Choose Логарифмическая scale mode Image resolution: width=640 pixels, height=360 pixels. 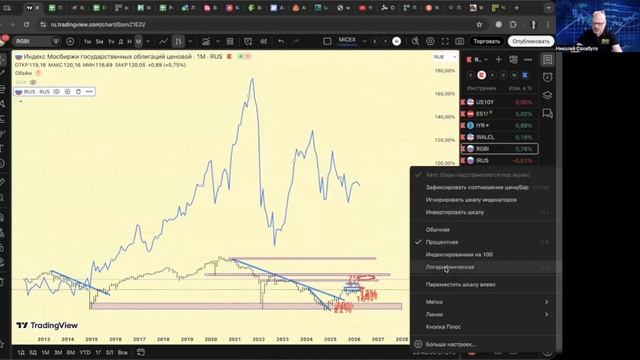[484, 267]
